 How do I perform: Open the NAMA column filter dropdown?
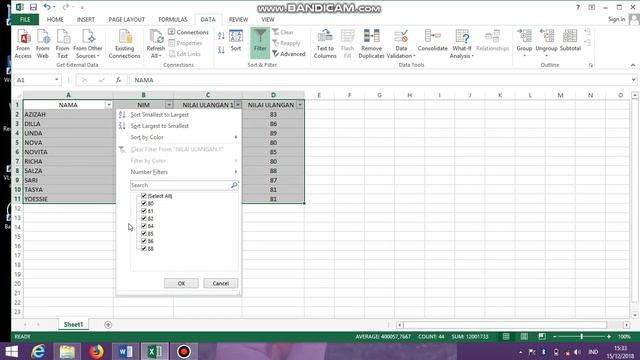click(x=109, y=105)
